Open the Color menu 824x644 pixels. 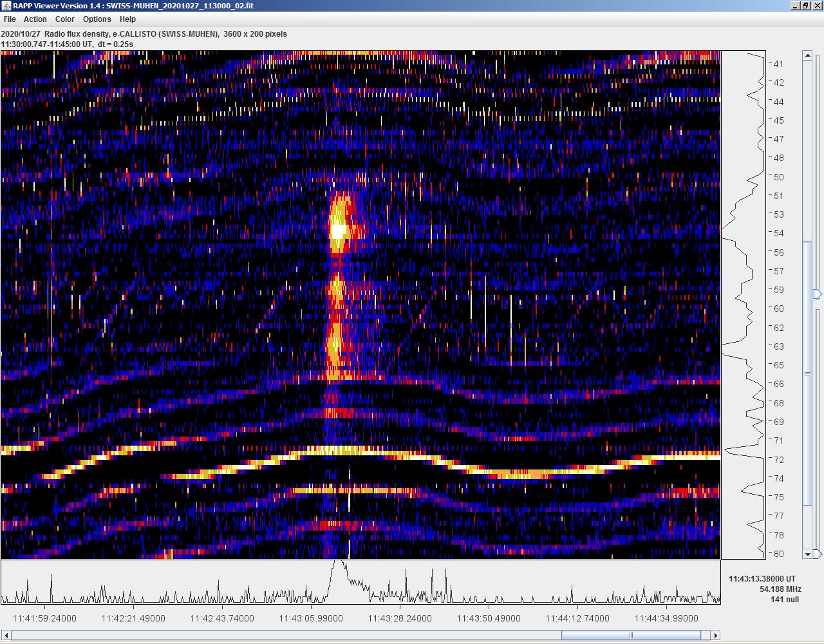tap(65, 19)
